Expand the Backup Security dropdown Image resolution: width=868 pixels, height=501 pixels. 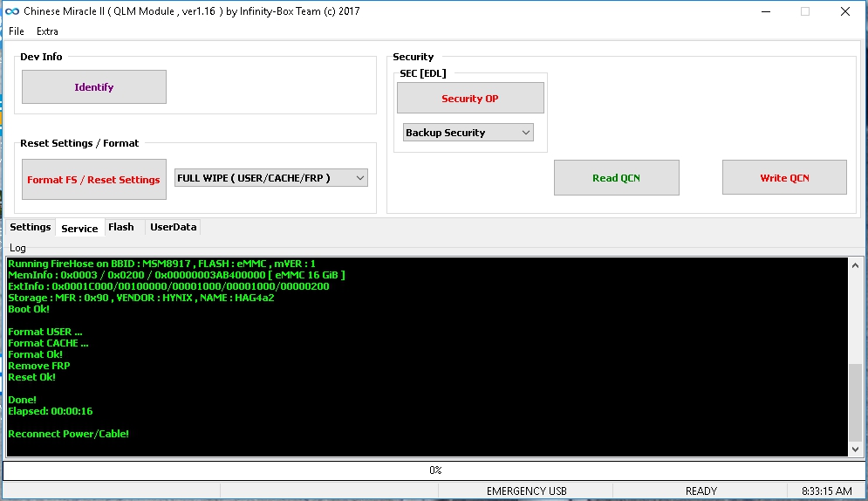[468, 133]
